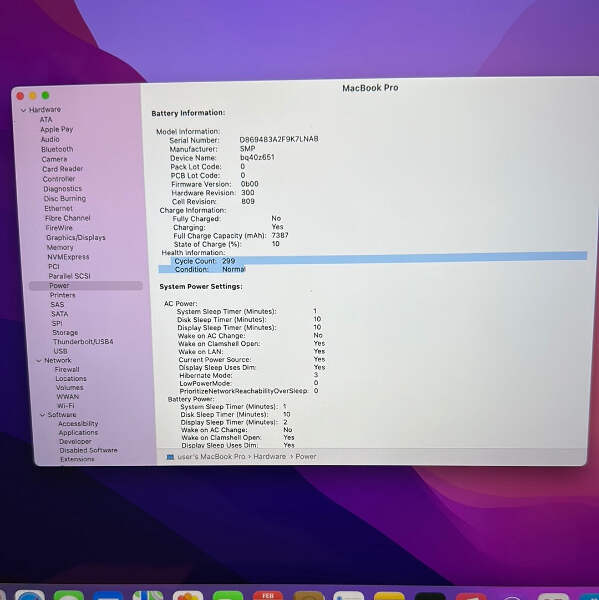Click Software group label in sidebar
The width and height of the screenshot is (599, 600).
pyautogui.click(x=62, y=415)
